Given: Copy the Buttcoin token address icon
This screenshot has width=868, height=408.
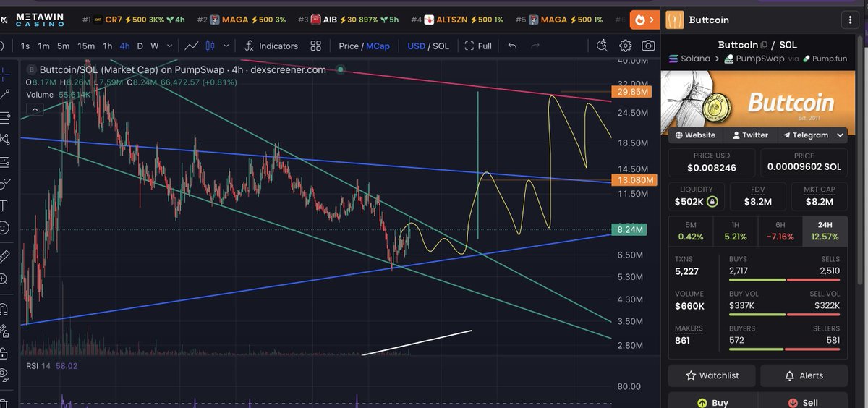Looking at the screenshot, I should pos(764,45).
